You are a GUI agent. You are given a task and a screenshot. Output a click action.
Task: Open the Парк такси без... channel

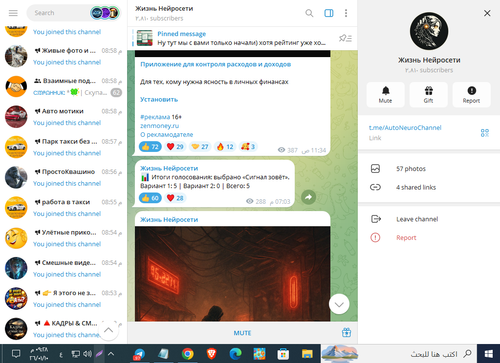click(63, 147)
